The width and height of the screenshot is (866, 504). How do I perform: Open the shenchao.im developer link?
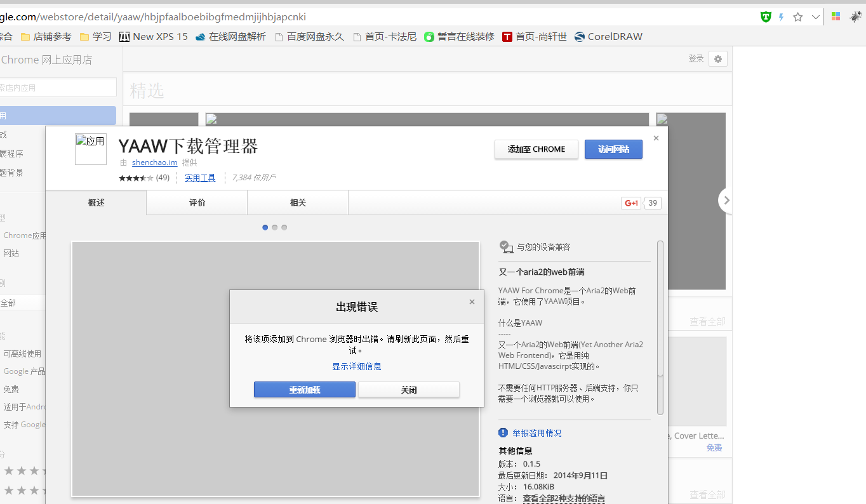[x=154, y=162]
